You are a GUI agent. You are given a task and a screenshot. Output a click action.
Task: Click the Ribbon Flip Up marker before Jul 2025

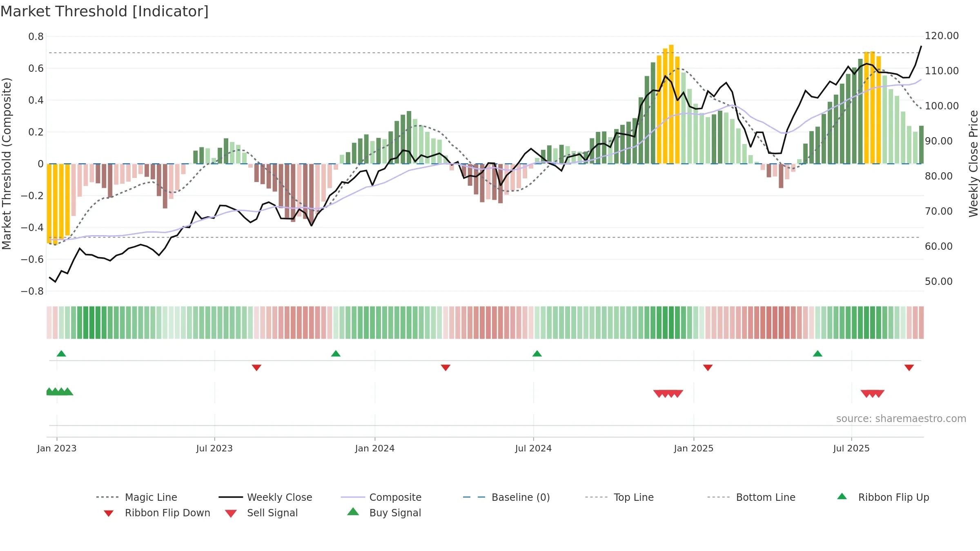(x=817, y=353)
